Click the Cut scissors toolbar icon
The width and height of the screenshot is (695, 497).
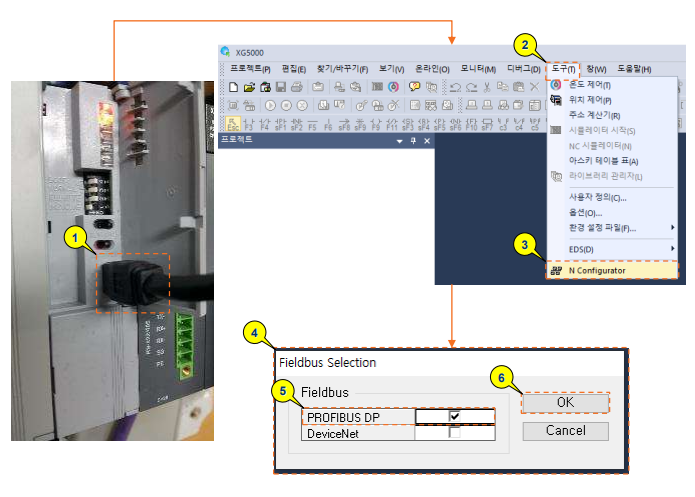coord(487,87)
